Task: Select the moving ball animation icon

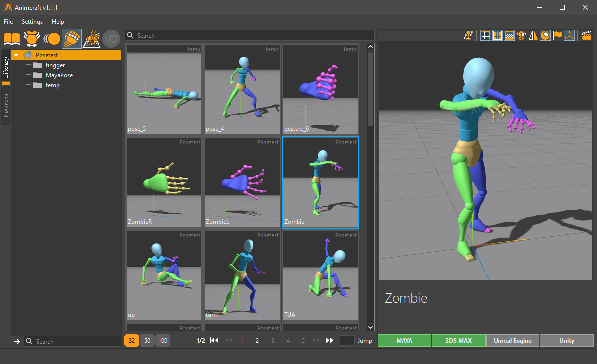Action: click(x=52, y=38)
